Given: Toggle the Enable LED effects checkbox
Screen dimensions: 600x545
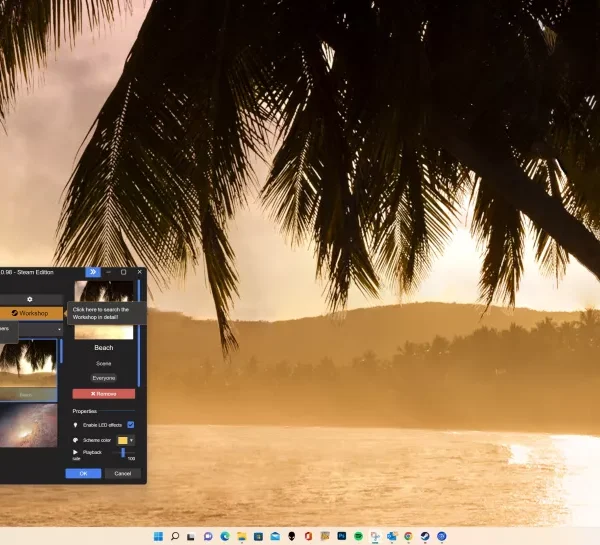Looking at the screenshot, I should [x=130, y=424].
